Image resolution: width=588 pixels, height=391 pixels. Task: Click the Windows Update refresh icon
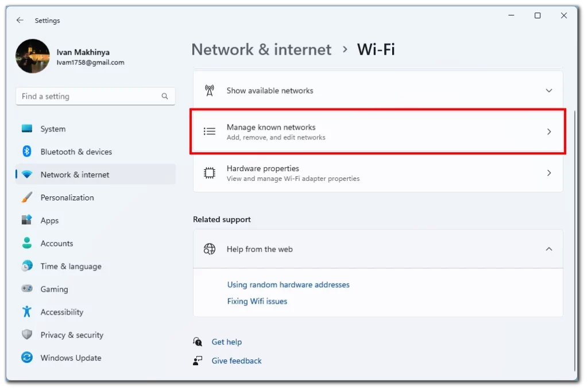coord(27,357)
